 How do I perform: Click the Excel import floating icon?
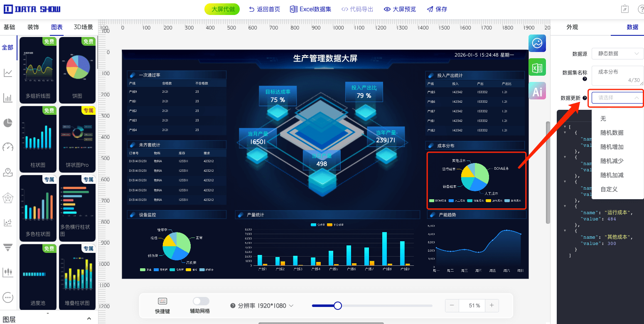(537, 67)
